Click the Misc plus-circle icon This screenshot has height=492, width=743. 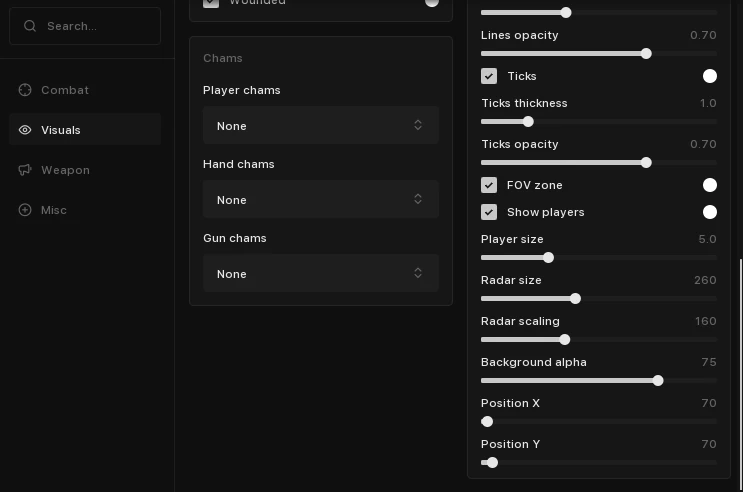point(25,210)
